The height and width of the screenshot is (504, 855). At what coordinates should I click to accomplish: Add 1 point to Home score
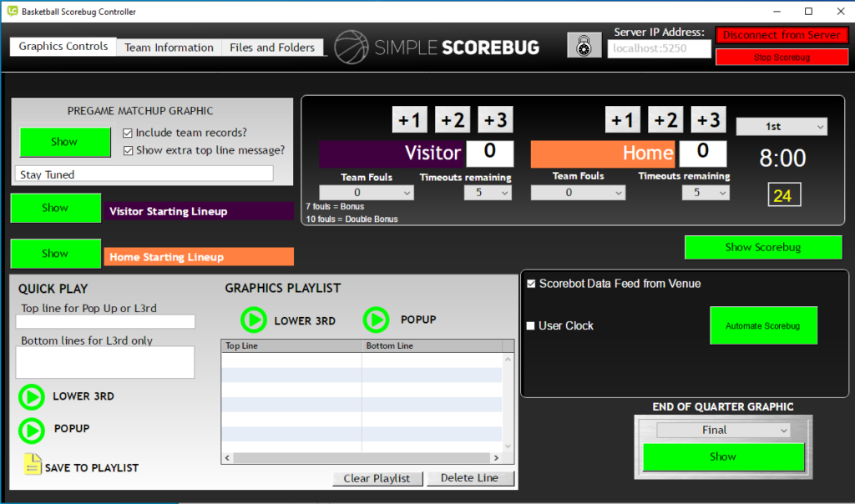622,120
